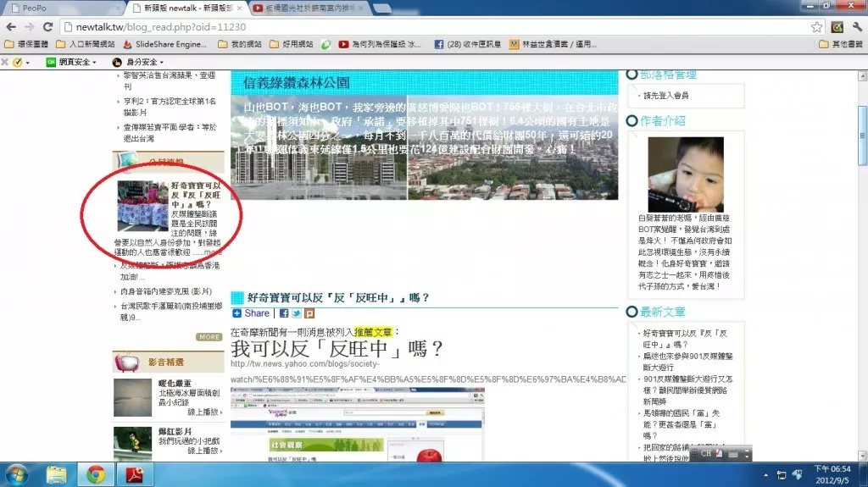Open the 好用網站 bookmarks folder

(292, 44)
